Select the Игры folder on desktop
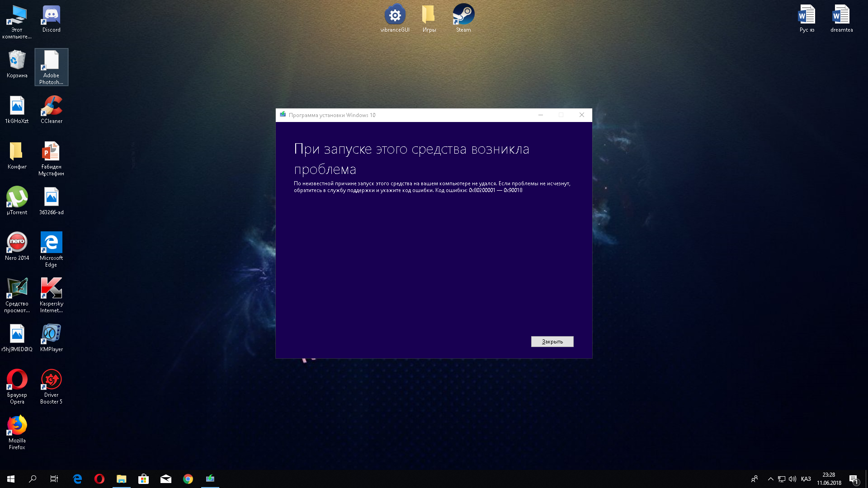The height and width of the screenshot is (488, 868). tap(429, 18)
